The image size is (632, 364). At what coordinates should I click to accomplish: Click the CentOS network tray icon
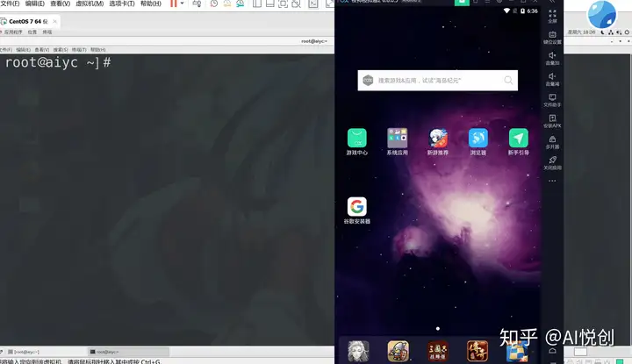pos(611,32)
